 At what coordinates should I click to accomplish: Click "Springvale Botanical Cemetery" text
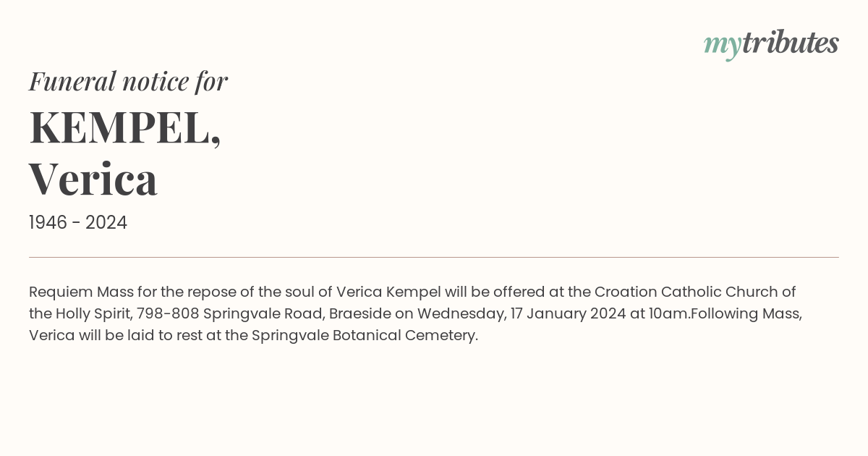365,336
